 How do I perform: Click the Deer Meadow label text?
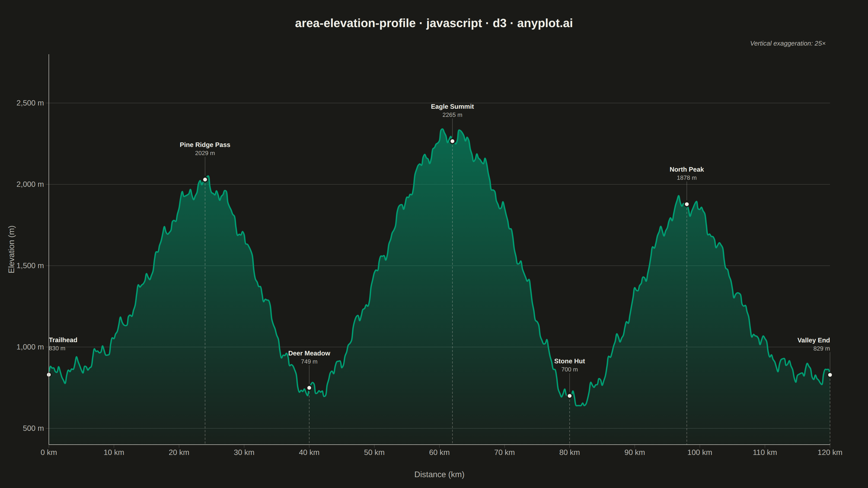pos(309,353)
